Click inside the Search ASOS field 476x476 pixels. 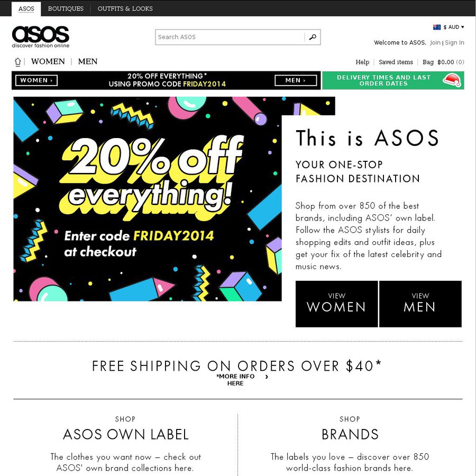point(227,37)
